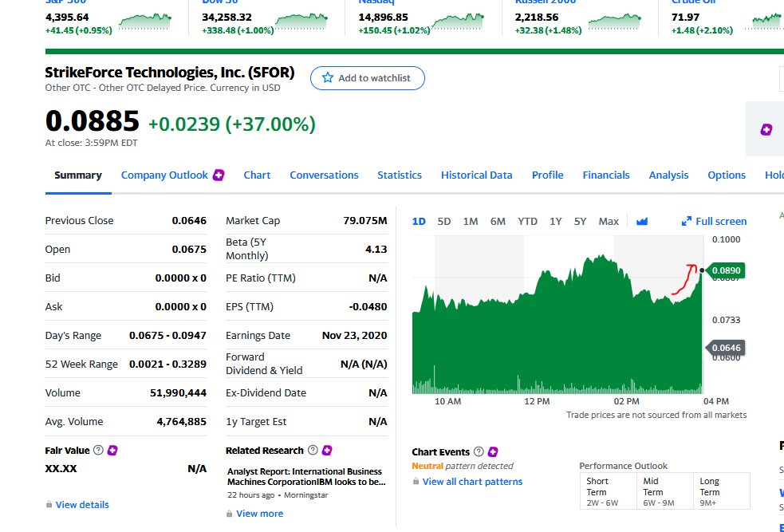784x532 pixels.
Task: Open View all chart patterns link
Action: tap(472, 482)
